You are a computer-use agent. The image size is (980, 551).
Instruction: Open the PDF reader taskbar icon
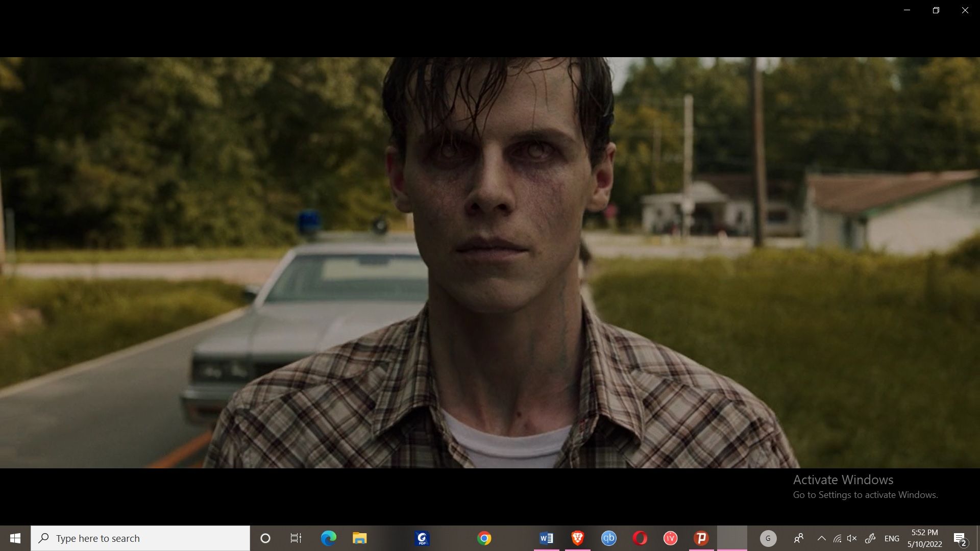422,538
